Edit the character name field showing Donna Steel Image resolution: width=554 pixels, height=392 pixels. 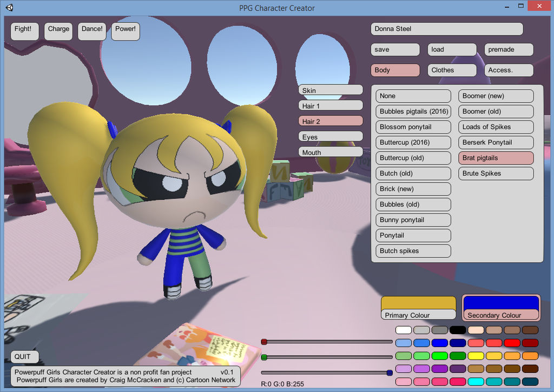click(446, 29)
